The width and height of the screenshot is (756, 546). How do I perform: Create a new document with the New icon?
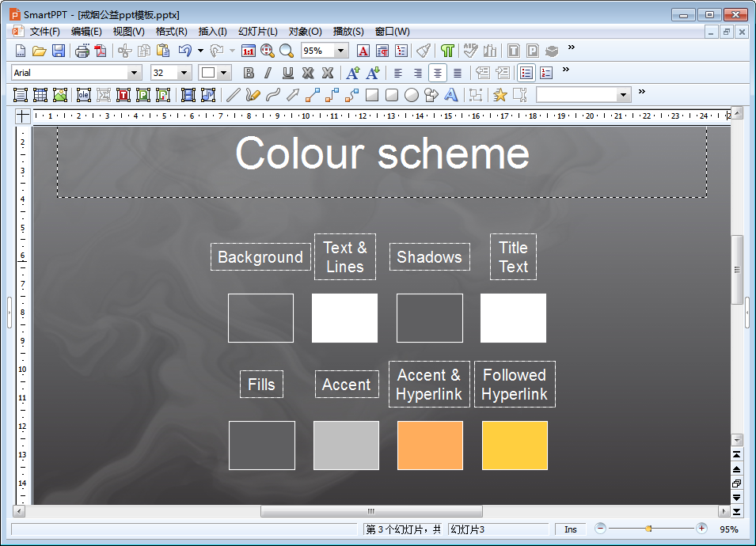21,51
